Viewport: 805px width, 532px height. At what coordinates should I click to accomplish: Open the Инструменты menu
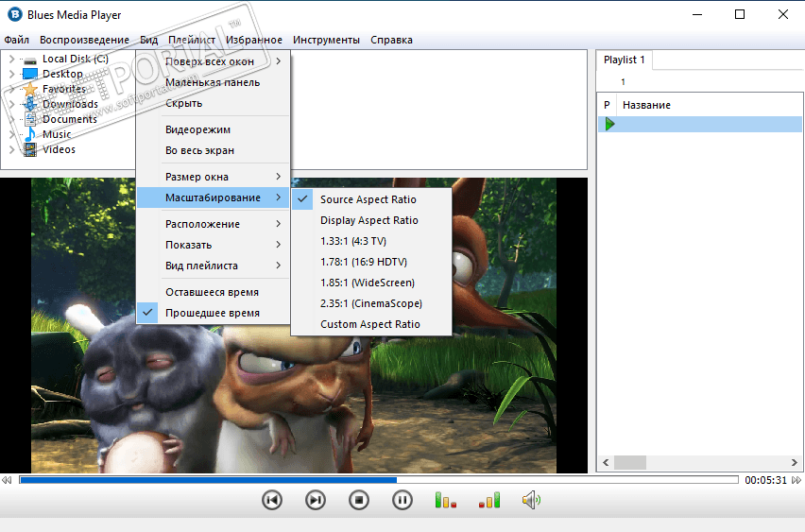(x=326, y=40)
